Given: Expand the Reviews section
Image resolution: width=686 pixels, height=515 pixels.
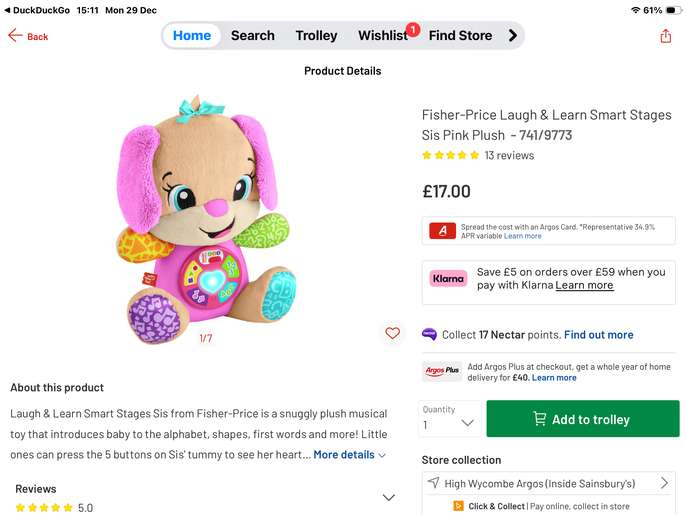Looking at the screenshot, I should (x=388, y=497).
